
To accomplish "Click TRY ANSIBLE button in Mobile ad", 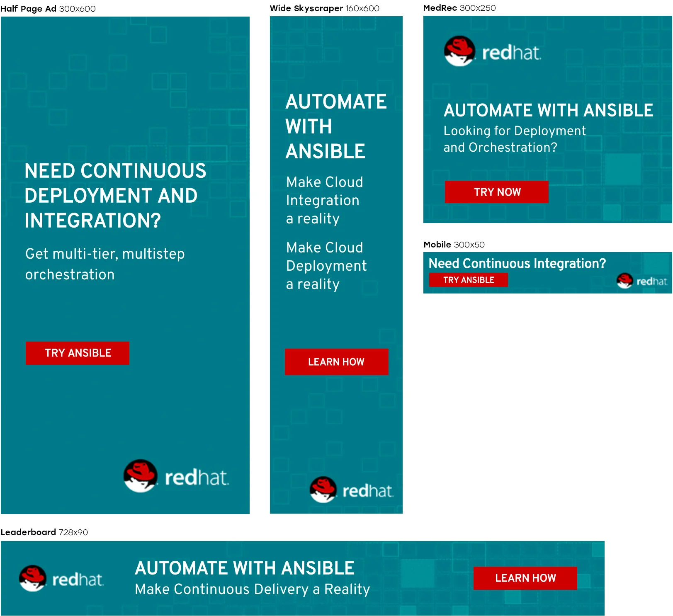I will coord(469,280).
